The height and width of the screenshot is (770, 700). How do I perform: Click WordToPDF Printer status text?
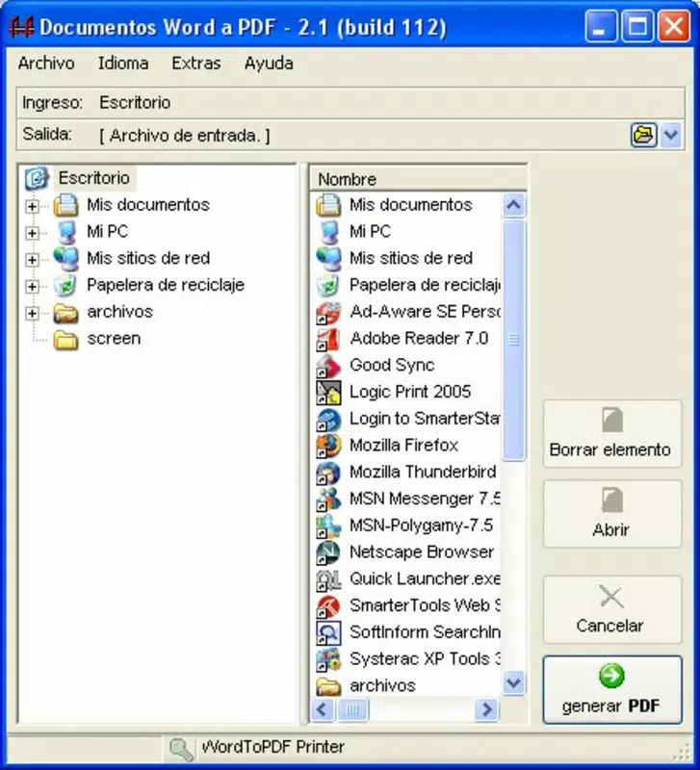273,747
